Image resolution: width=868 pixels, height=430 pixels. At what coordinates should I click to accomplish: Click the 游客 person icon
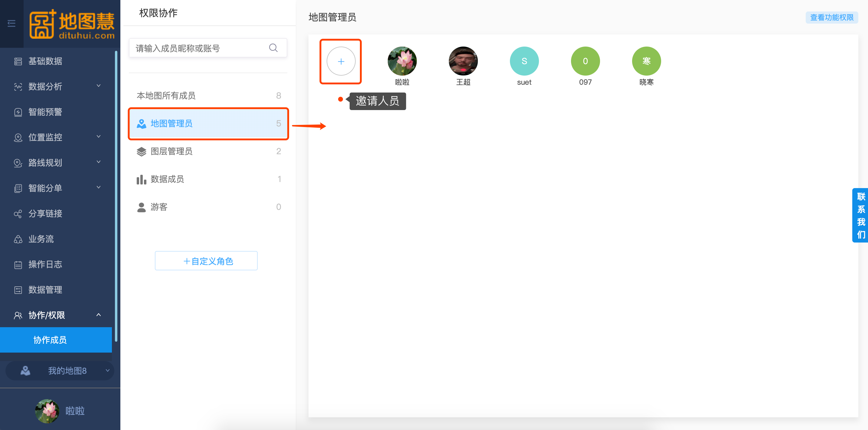point(142,207)
